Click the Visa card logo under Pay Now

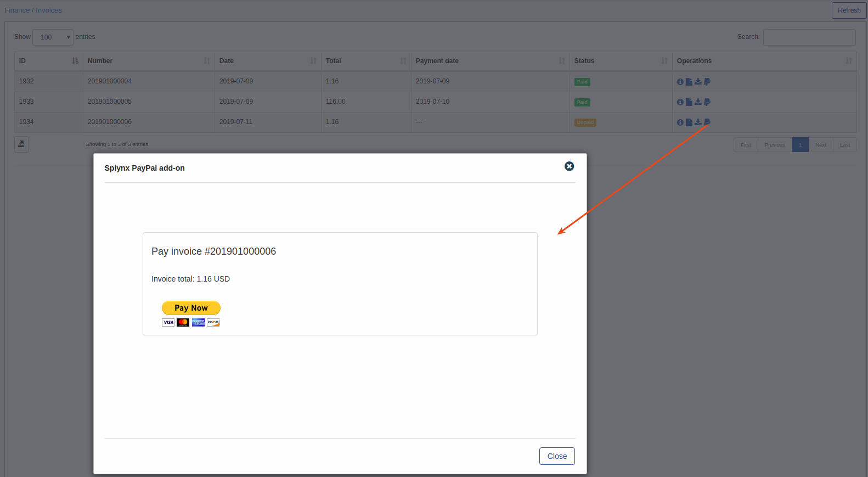click(x=168, y=322)
